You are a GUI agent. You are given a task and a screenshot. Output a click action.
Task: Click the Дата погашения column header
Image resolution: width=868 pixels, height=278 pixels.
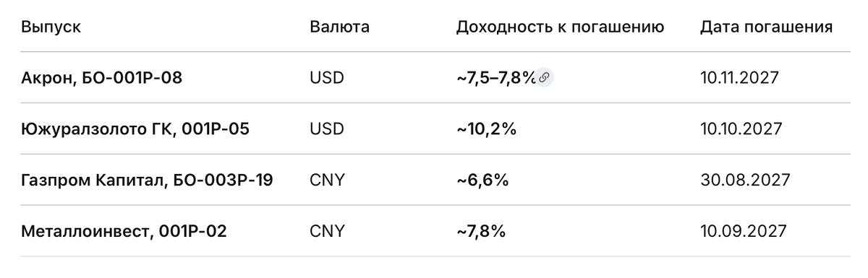[767, 27]
